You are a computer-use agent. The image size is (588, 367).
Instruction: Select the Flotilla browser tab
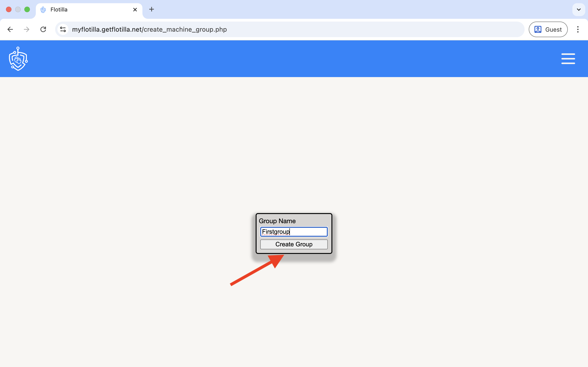tap(88, 10)
